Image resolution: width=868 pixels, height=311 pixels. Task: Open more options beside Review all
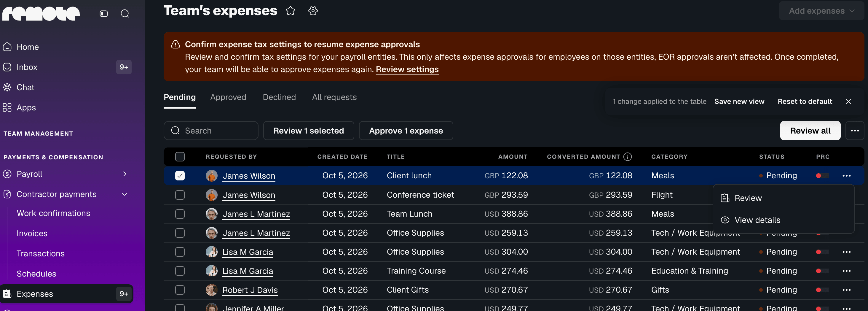pyautogui.click(x=855, y=131)
